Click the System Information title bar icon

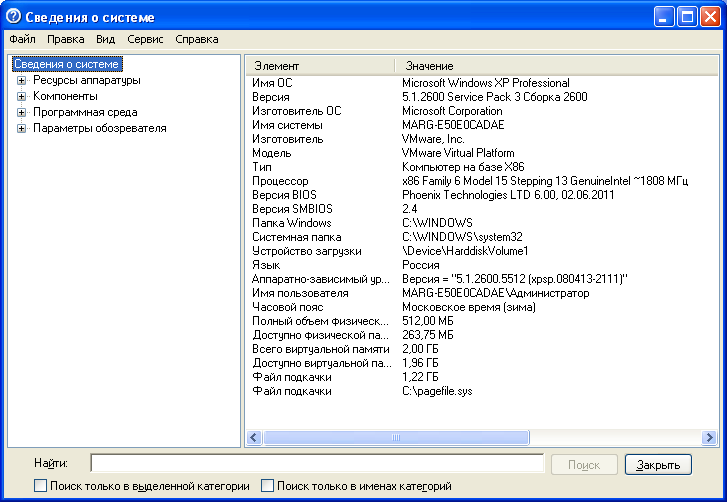coord(13,16)
